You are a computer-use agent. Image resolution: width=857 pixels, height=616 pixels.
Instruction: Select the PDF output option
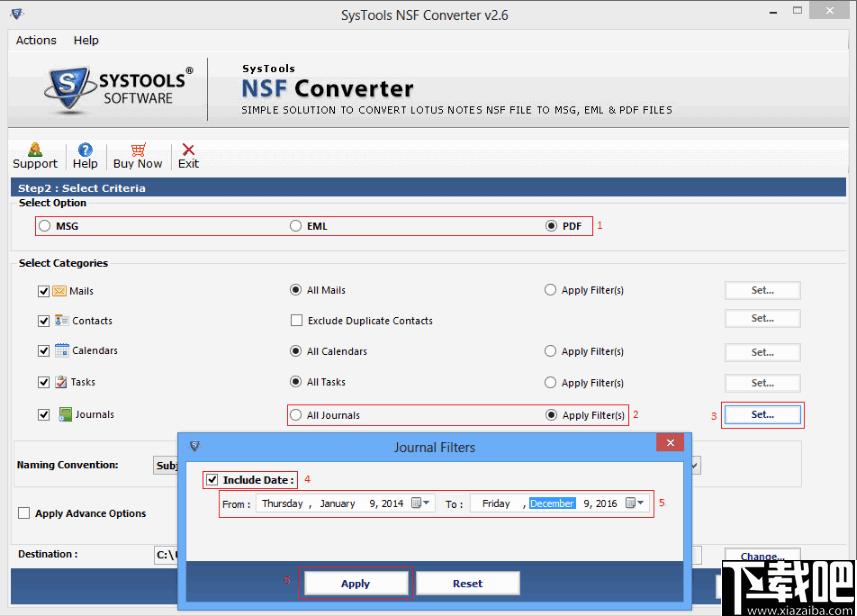[551, 226]
